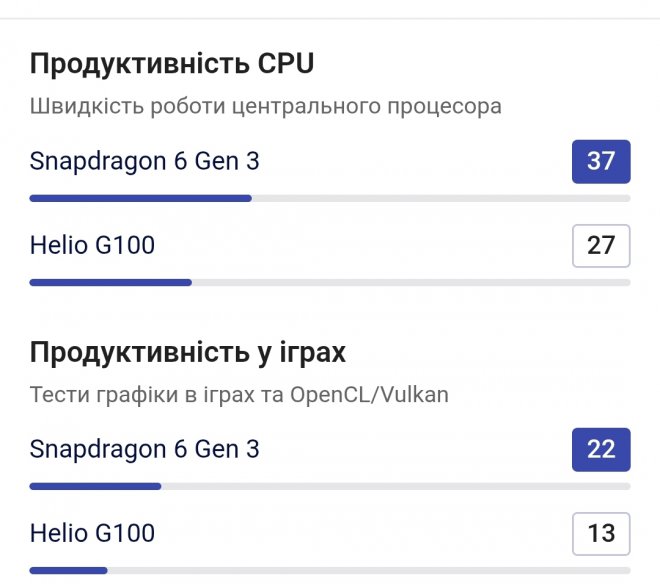Screen dimensions: 660x584
Task: Click Snapdragon 6 Gen 3 under gaming section
Action: click(x=144, y=449)
